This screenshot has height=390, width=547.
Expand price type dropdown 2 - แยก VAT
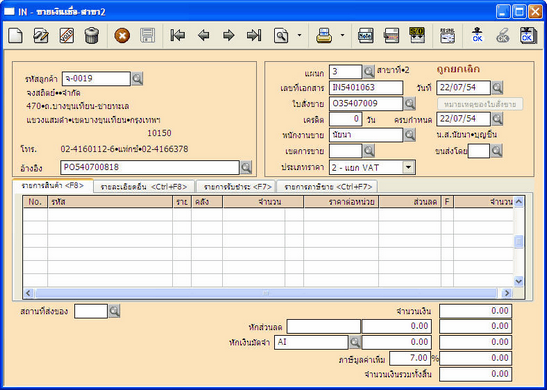click(x=409, y=167)
